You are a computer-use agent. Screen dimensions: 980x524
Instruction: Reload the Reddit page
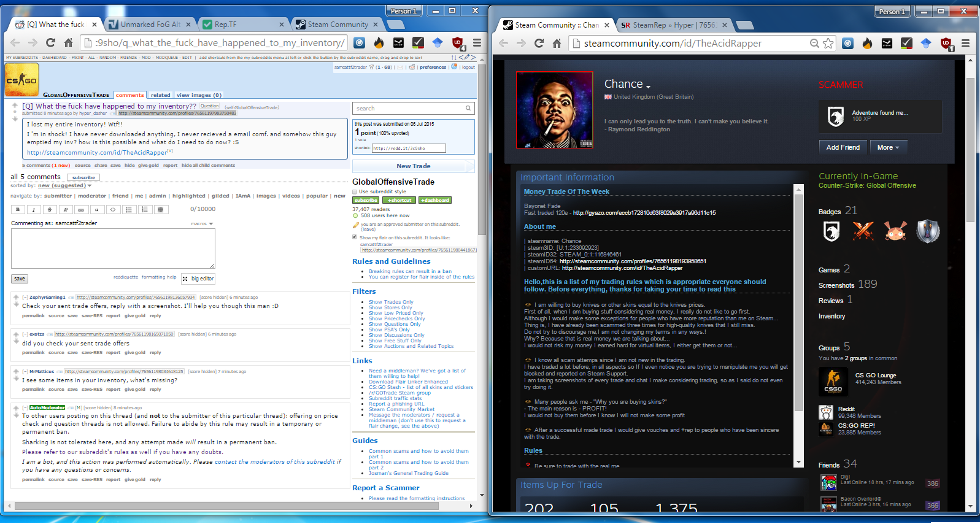tap(50, 42)
